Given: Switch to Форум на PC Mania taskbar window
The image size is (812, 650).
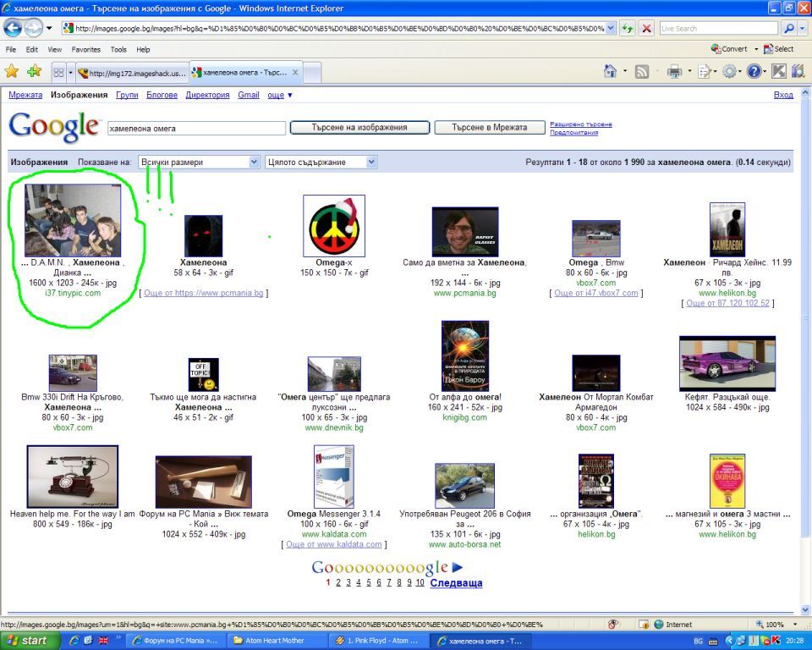Looking at the screenshot, I should pos(176,641).
